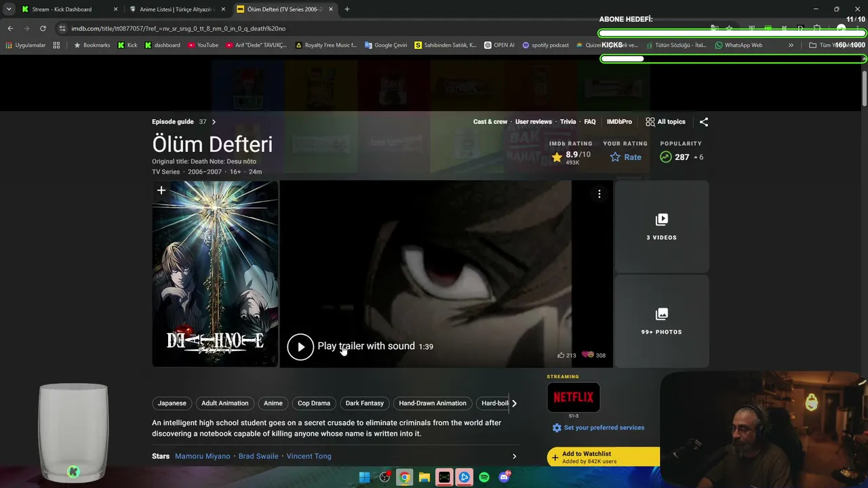Open OBS Studio from the taskbar
Screen dimensions: 868x488
384,477
